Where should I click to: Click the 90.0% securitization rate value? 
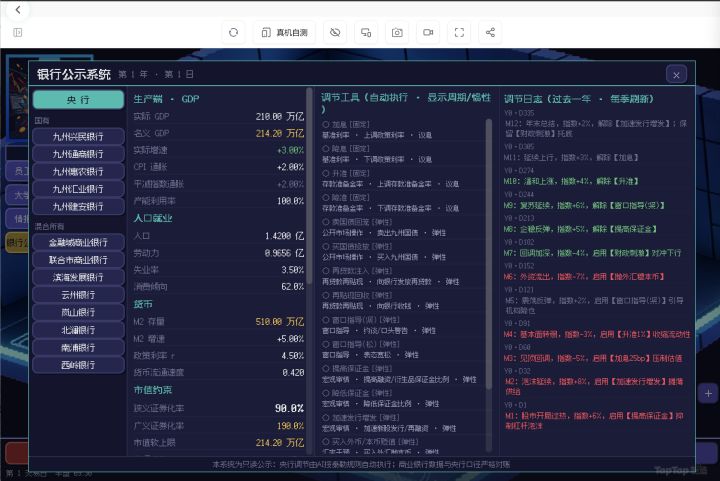point(289,408)
